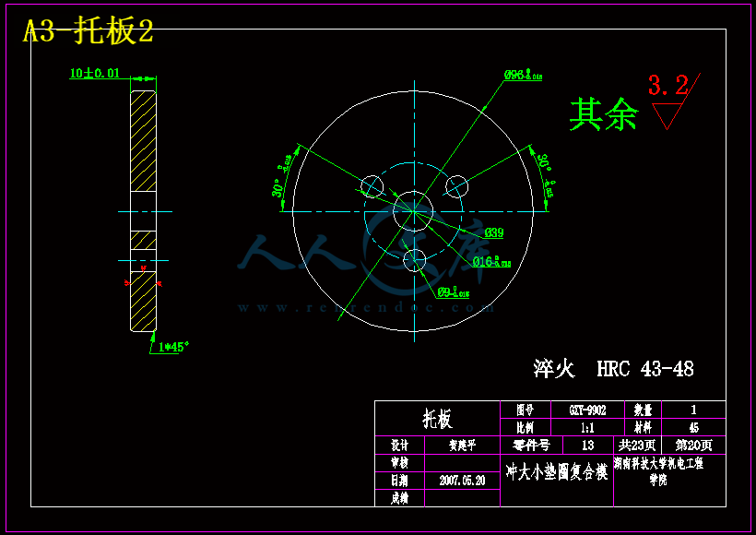Image resolution: width=756 pixels, height=535 pixels.
Task: Click the "设计" label cell
Action: (x=400, y=446)
